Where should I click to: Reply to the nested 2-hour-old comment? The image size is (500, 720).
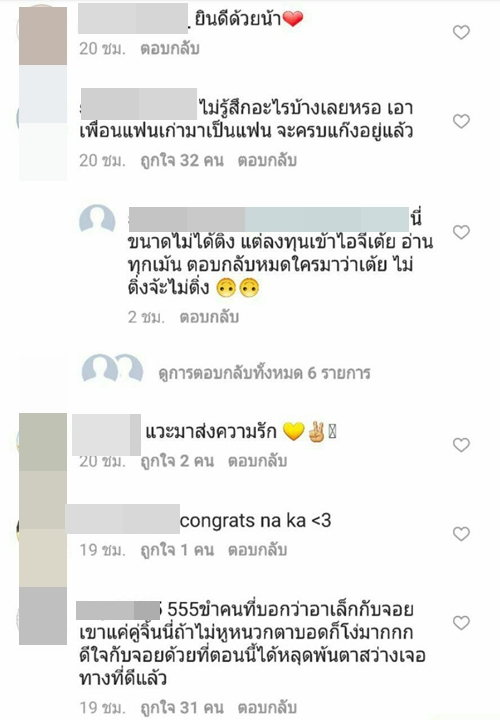click(209, 317)
